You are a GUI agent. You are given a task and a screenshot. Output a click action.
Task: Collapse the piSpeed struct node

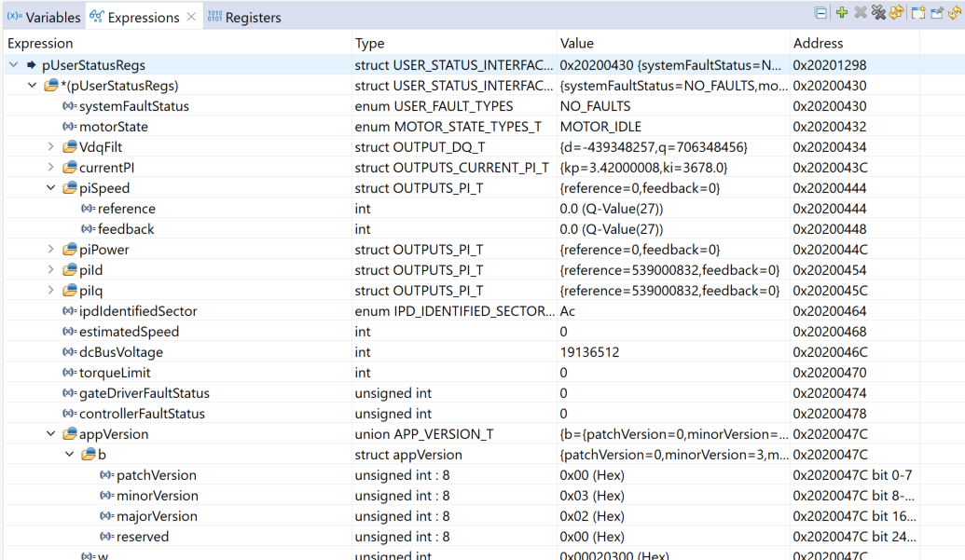point(51,188)
